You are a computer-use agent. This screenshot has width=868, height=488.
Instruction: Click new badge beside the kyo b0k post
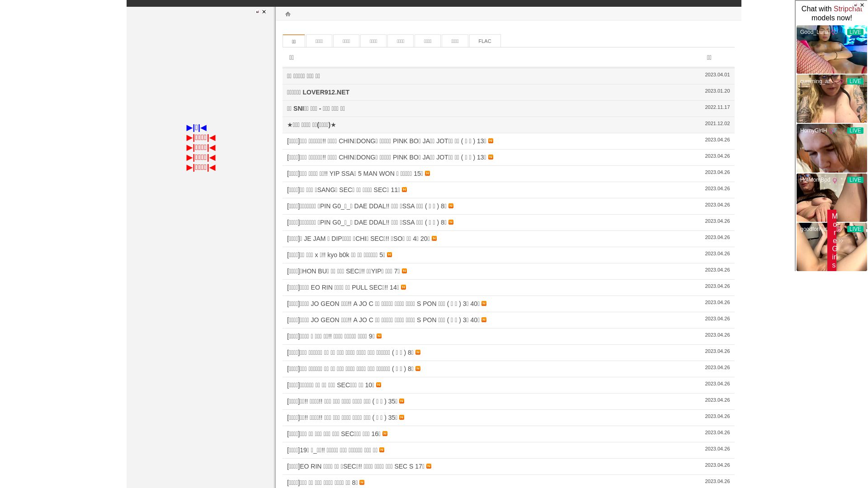tap(389, 255)
